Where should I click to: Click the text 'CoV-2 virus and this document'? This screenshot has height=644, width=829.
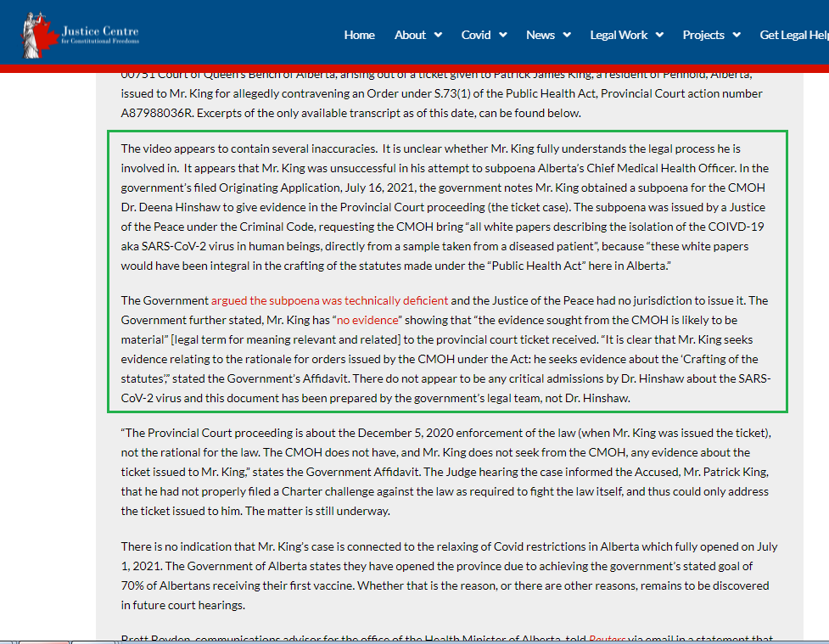pyautogui.click(x=199, y=398)
